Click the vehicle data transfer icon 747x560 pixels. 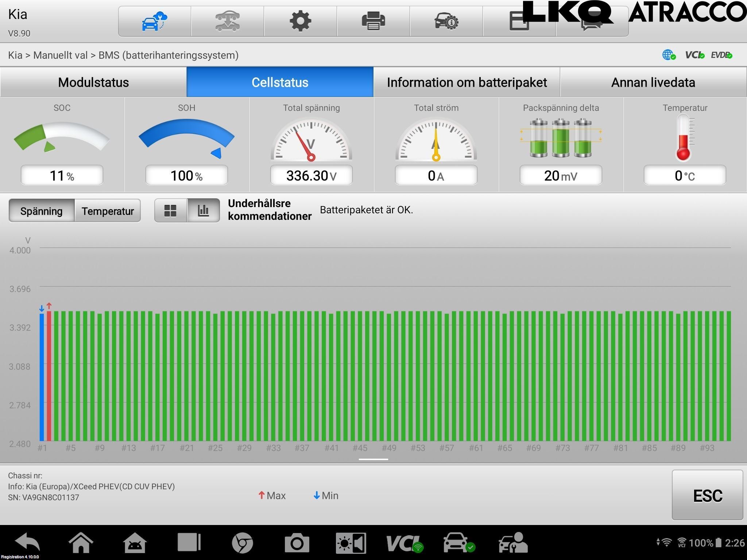227,21
